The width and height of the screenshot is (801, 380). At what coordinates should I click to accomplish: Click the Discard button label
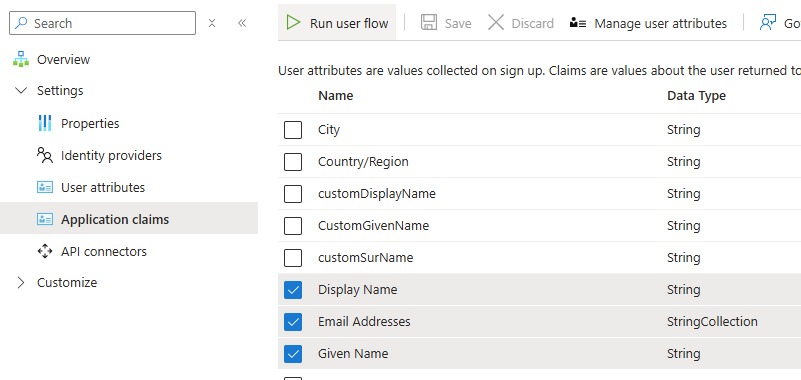[x=532, y=23]
